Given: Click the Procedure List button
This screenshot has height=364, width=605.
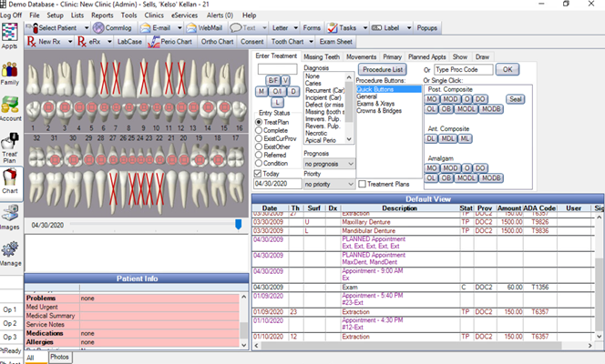Looking at the screenshot, I should pos(383,70).
